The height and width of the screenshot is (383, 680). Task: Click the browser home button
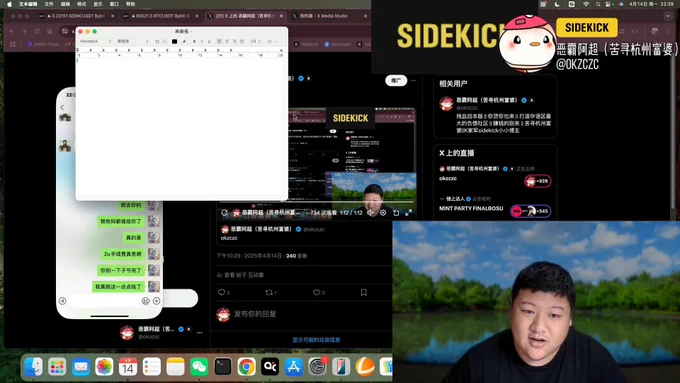click(x=49, y=31)
